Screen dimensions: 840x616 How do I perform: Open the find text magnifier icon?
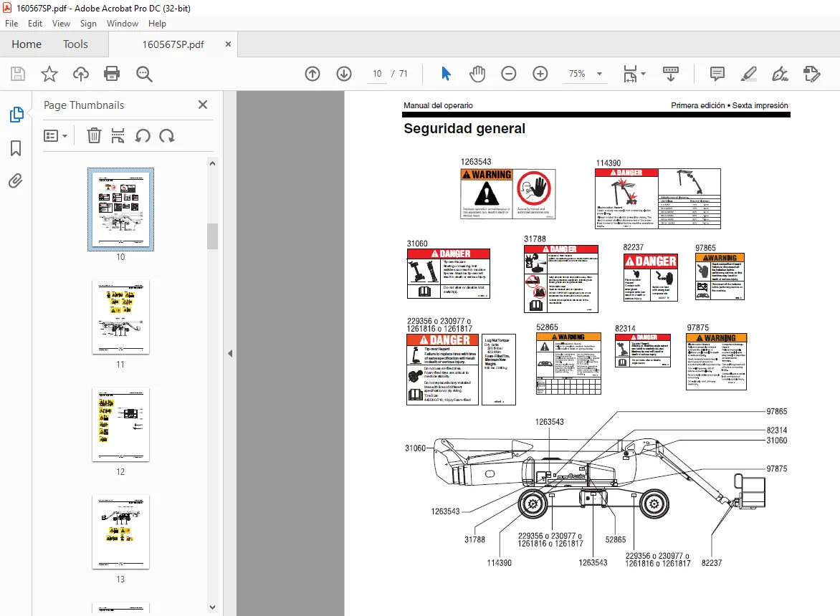(144, 74)
